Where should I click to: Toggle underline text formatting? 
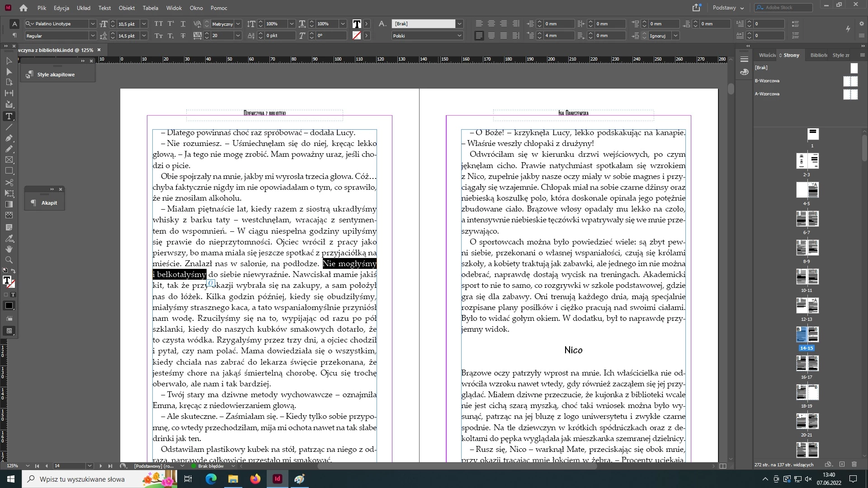pyautogui.click(x=183, y=23)
